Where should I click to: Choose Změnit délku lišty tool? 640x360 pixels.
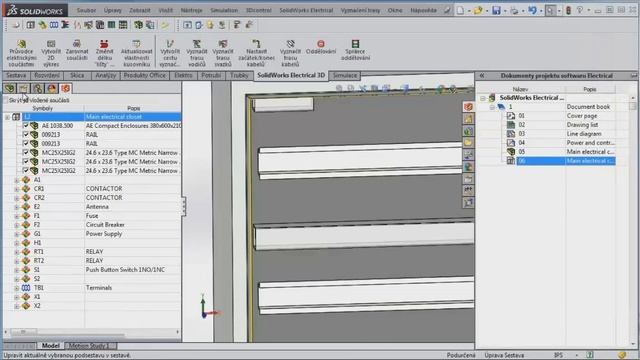pyautogui.click(x=104, y=53)
